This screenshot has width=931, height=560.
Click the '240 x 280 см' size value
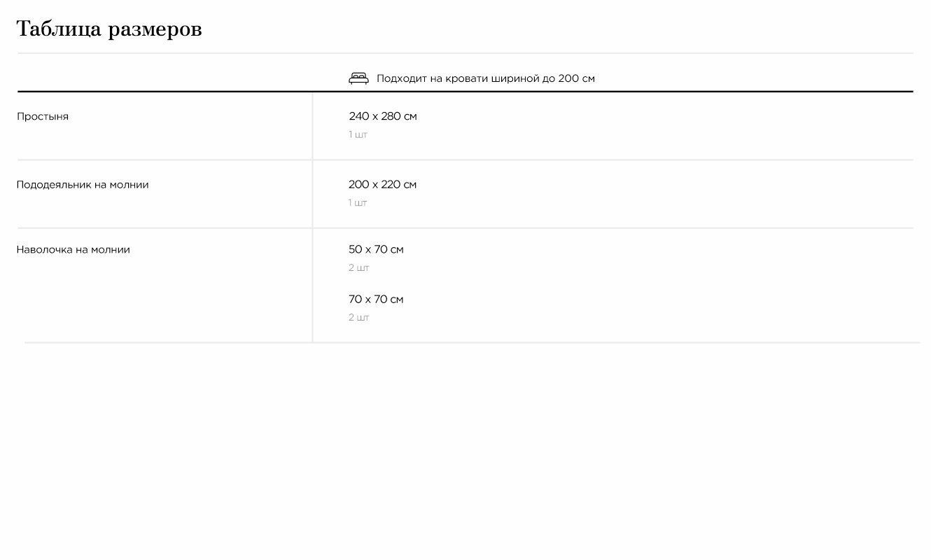click(x=382, y=116)
